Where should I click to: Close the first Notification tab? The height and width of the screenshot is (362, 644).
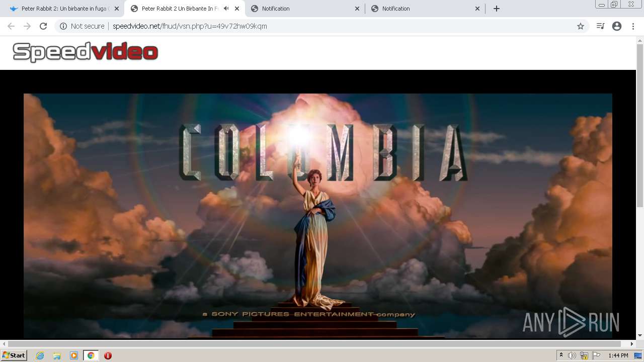click(357, 9)
